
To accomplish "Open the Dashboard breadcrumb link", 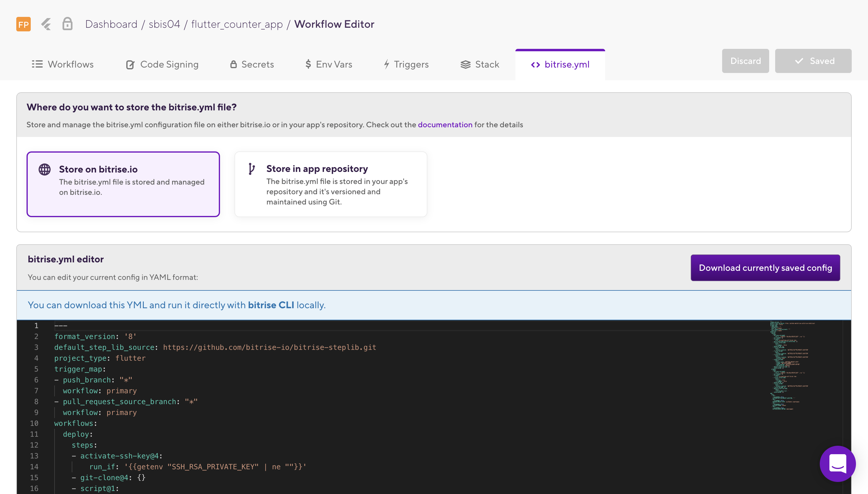I will tap(111, 24).
